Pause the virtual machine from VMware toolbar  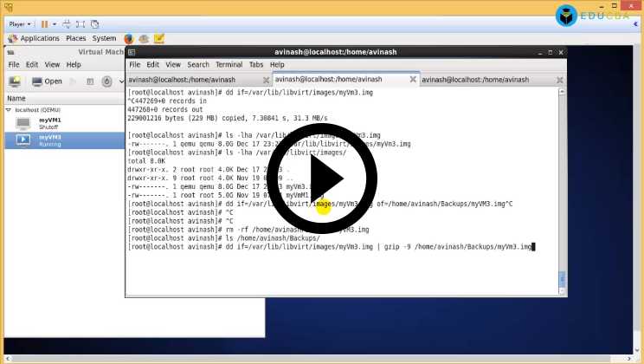tap(44, 24)
